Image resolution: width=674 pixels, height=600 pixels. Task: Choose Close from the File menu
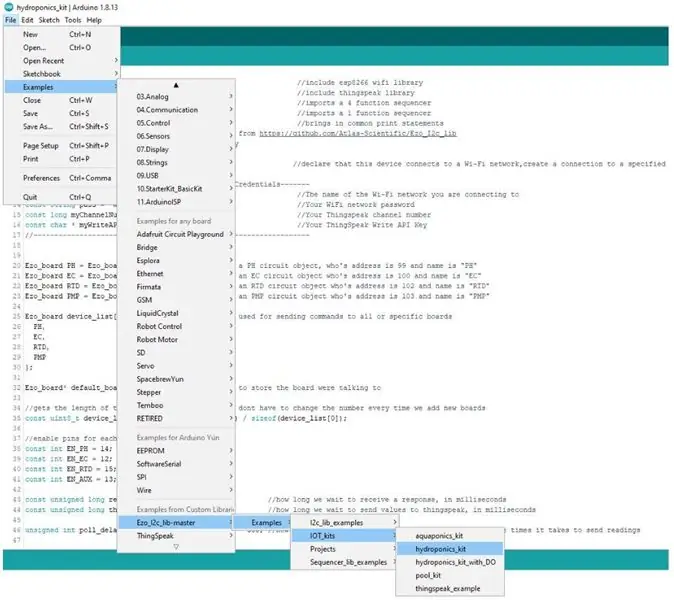(62, 100)
